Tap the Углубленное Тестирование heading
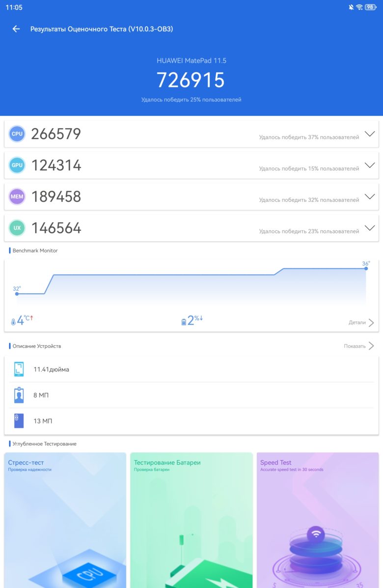 coord(44,444)
